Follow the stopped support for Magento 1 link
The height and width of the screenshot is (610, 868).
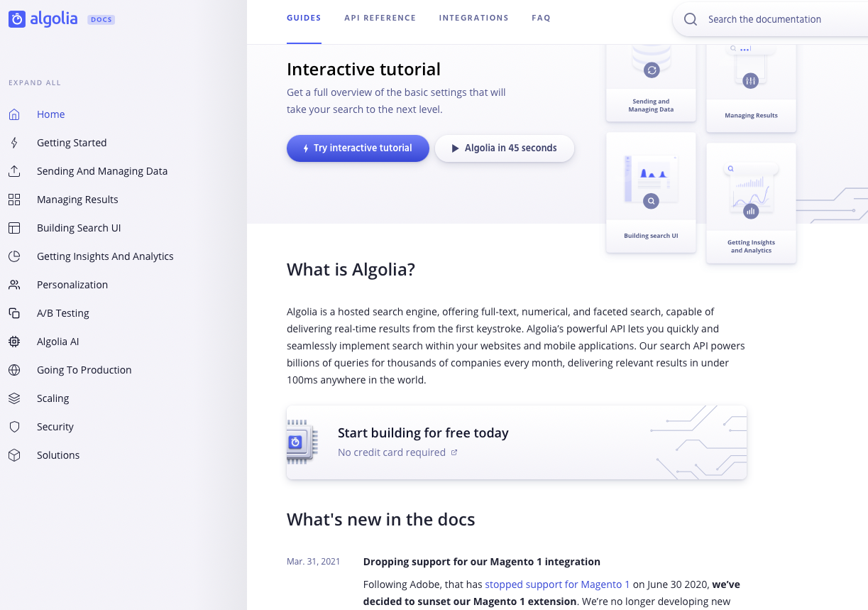(x=557, y=584)
